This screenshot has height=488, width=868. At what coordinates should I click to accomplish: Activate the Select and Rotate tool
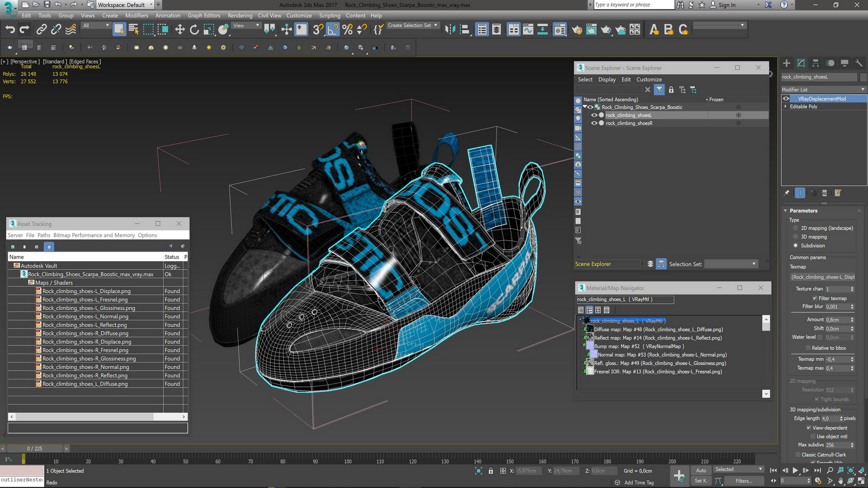194,30
